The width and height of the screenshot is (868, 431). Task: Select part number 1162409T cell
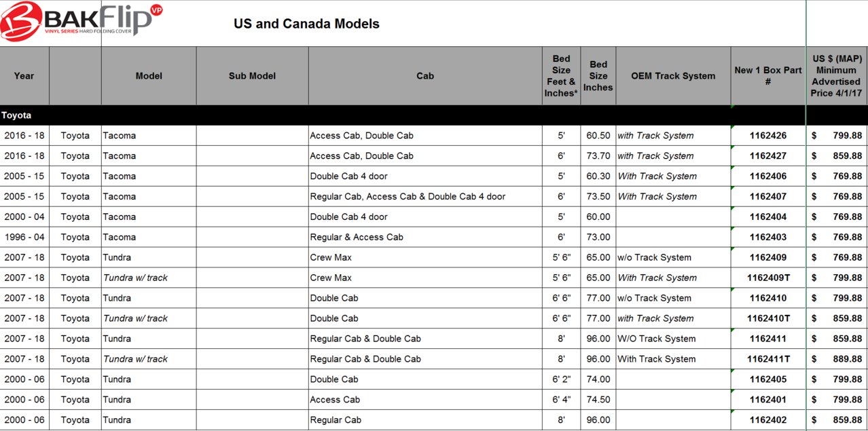768,278
